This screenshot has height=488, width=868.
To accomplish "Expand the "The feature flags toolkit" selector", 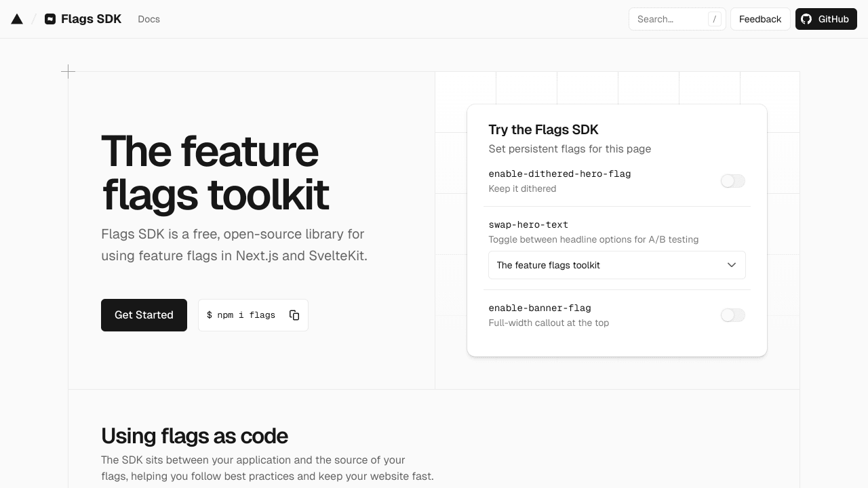I will [x=617, y=265].
